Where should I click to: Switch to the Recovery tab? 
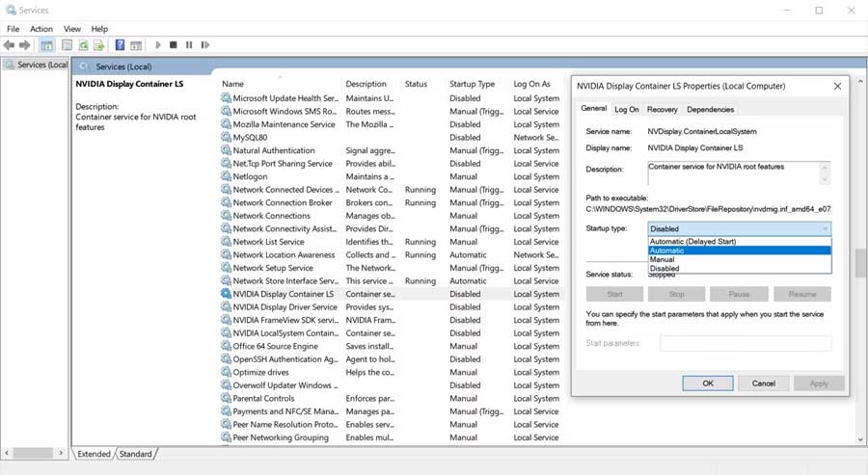pos(662,110)
